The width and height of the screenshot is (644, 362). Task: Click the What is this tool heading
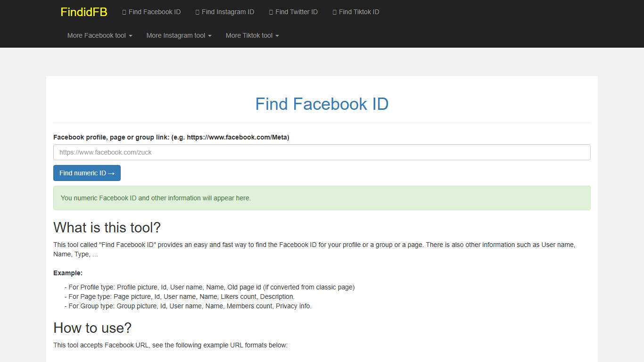click(x=107, y=228)
